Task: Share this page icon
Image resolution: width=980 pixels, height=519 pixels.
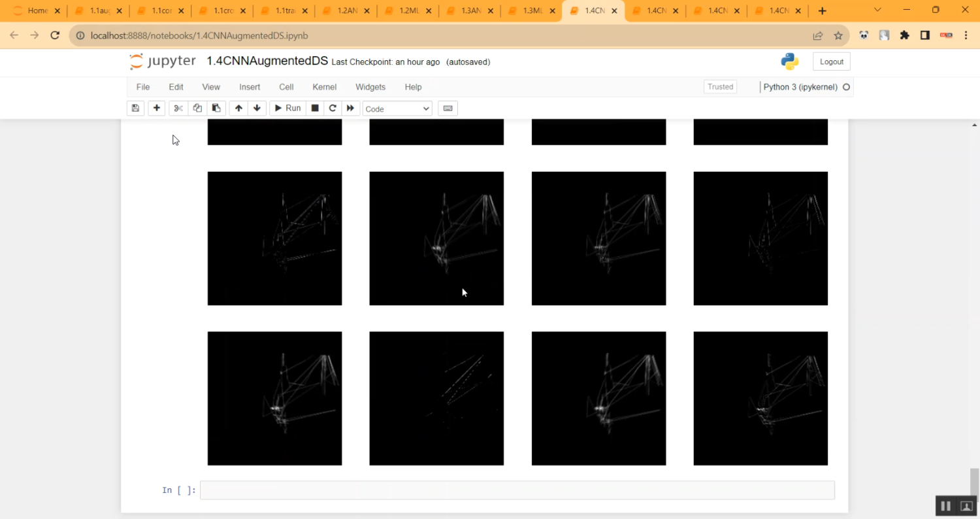Action: 817,35
